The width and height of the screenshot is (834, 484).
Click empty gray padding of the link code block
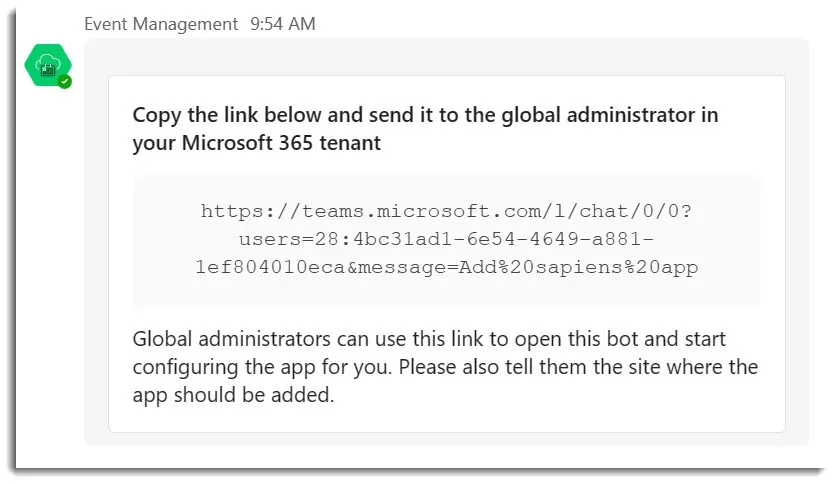coord(447,294)
